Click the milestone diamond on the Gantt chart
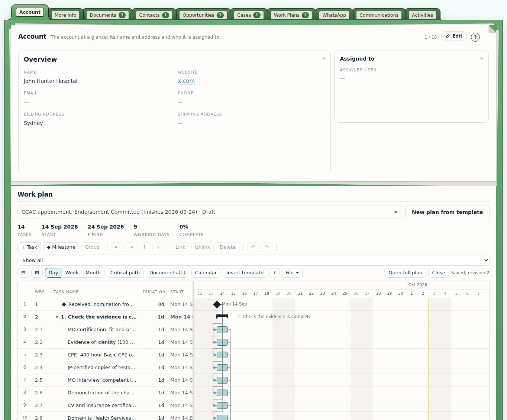 [217, 304]
